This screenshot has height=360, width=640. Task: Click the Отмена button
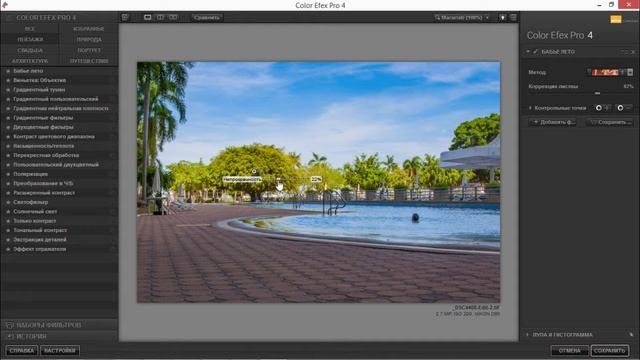[x=569, y=351]
